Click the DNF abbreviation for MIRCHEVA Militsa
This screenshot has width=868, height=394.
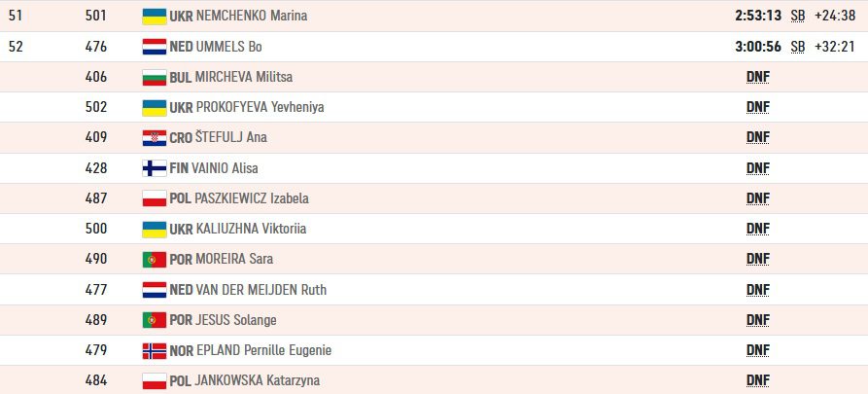(758, 77)
